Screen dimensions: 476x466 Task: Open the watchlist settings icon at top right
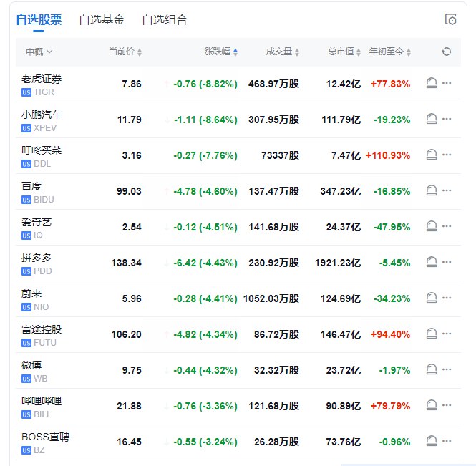[450, 19]
